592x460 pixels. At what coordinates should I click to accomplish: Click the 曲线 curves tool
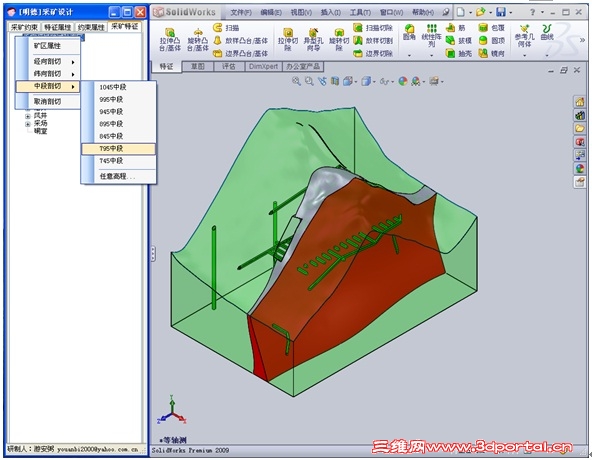pos(547,32)
